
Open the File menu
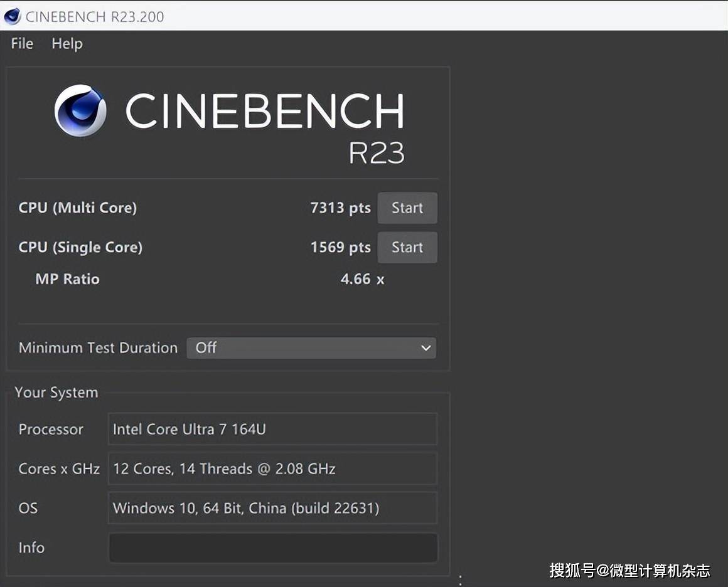coord(22,44)
